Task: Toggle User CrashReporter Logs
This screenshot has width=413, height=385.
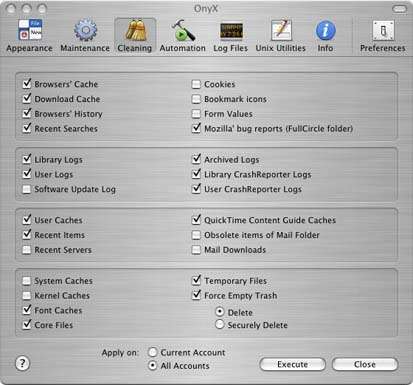Action: point(196,189)
